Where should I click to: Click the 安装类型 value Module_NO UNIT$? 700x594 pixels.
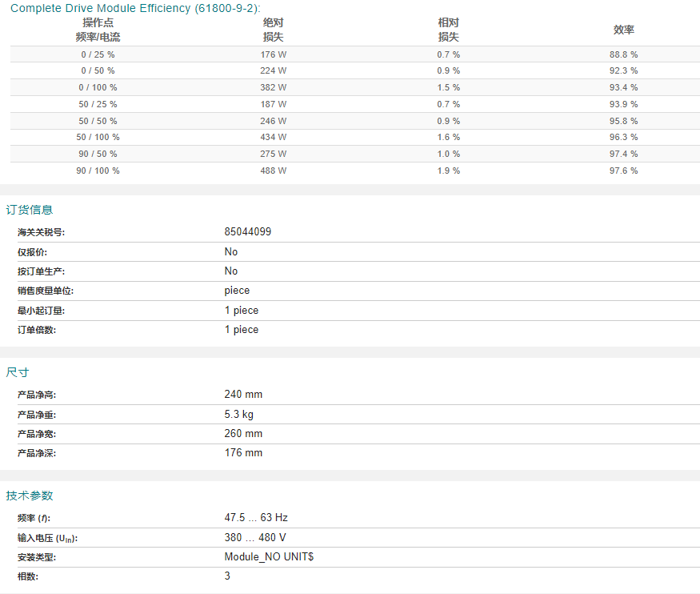(x=269, y=557)
